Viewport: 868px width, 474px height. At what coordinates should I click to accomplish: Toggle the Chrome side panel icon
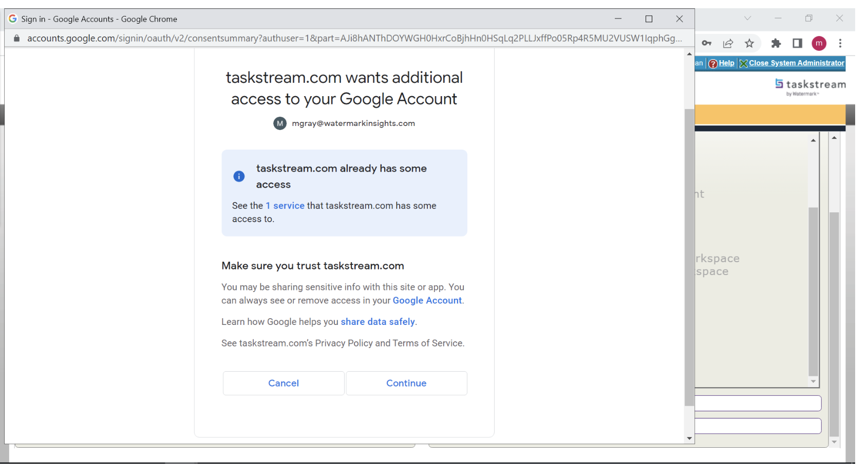pos(797,43)
